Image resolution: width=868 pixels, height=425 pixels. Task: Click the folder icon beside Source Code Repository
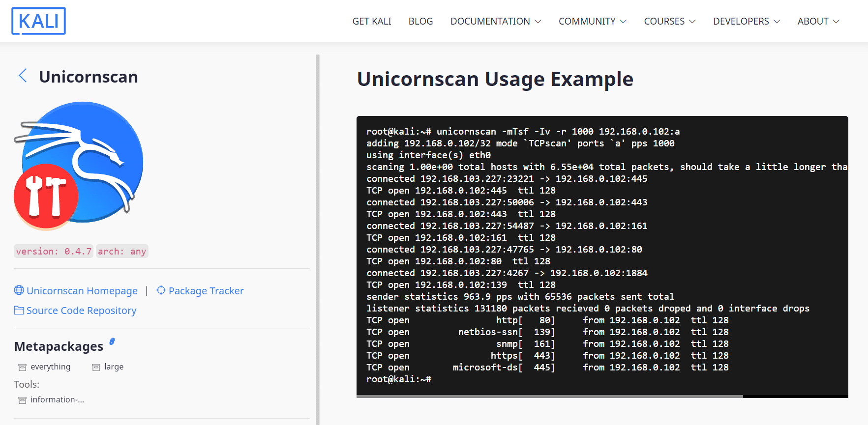pos(19,310)
